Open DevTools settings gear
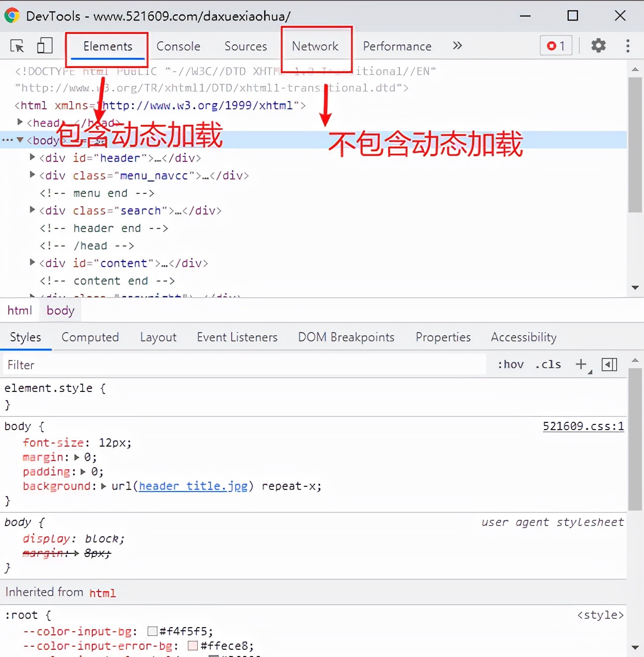This screenshot has width=644, height=657. coord(598,46)
